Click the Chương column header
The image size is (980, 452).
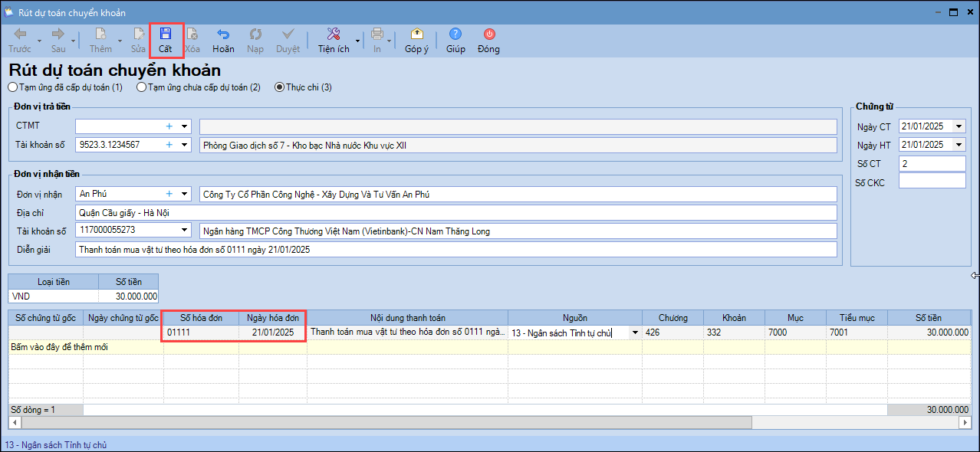[673, 317]
